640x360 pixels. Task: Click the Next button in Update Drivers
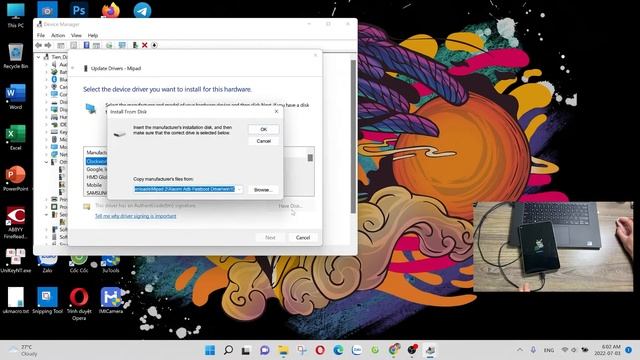click(270, 237)
